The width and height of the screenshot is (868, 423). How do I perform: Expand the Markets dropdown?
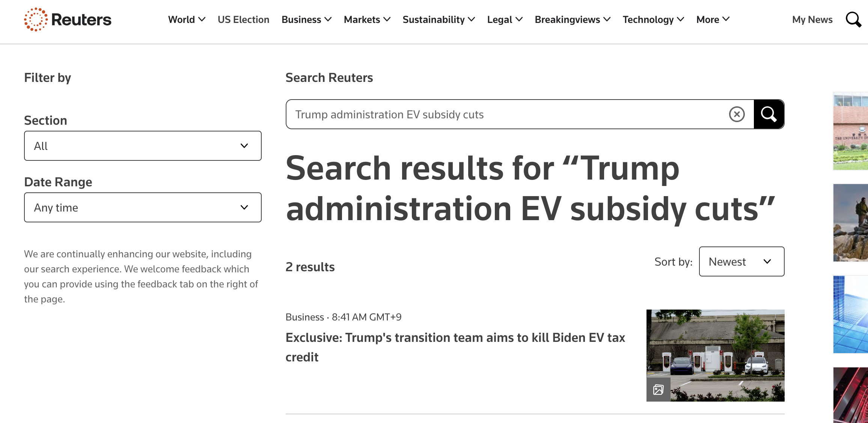click(x=387, y=20)
